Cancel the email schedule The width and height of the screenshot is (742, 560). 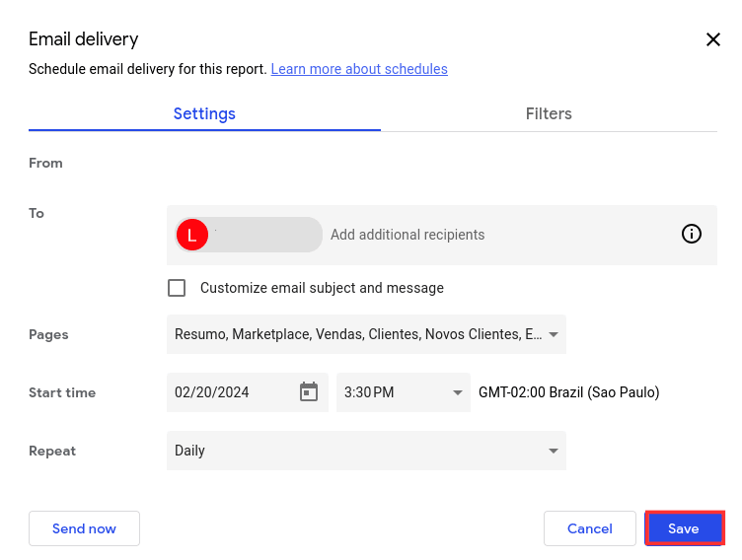pyautogui.click(x=590, y=528)
